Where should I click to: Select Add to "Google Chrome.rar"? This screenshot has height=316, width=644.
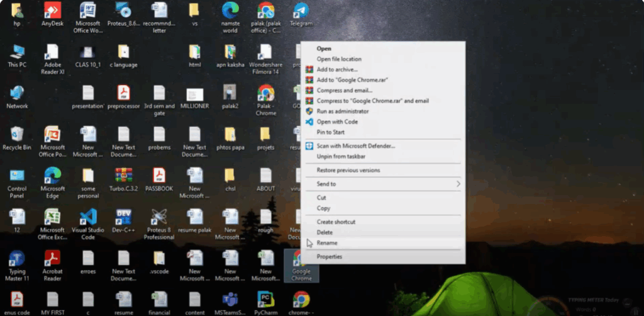352,80
